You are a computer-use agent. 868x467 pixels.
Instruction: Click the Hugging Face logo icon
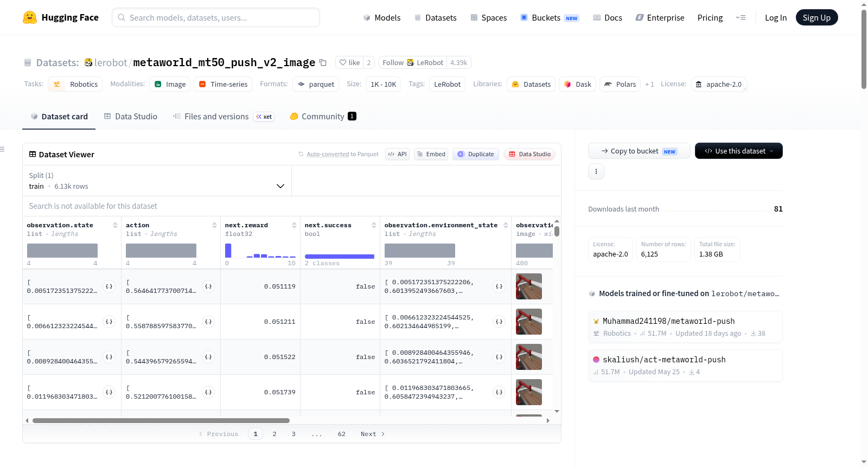30,17
